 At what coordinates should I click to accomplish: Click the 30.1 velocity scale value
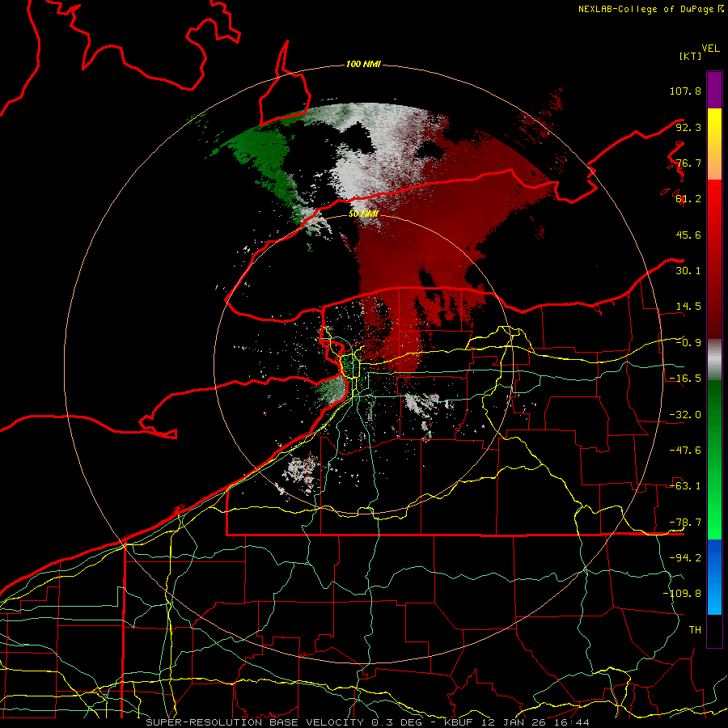point(688,271)
